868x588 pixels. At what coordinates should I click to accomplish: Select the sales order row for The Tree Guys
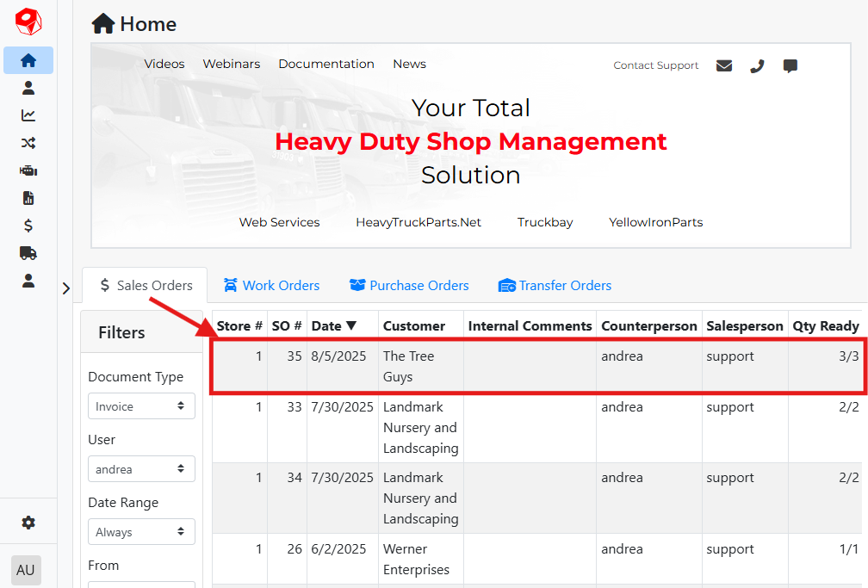536,367
